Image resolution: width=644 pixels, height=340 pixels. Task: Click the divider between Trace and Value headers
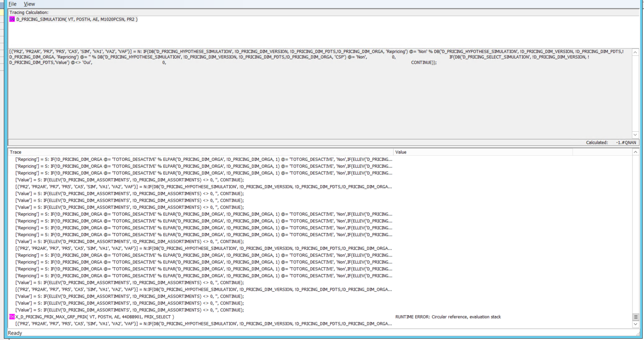coord(393,152)
